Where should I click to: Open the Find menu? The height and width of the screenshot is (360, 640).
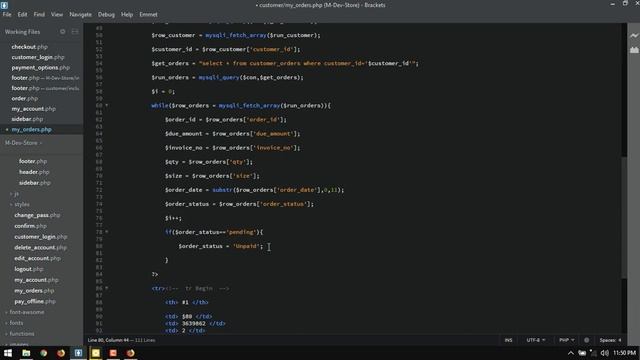39,14
